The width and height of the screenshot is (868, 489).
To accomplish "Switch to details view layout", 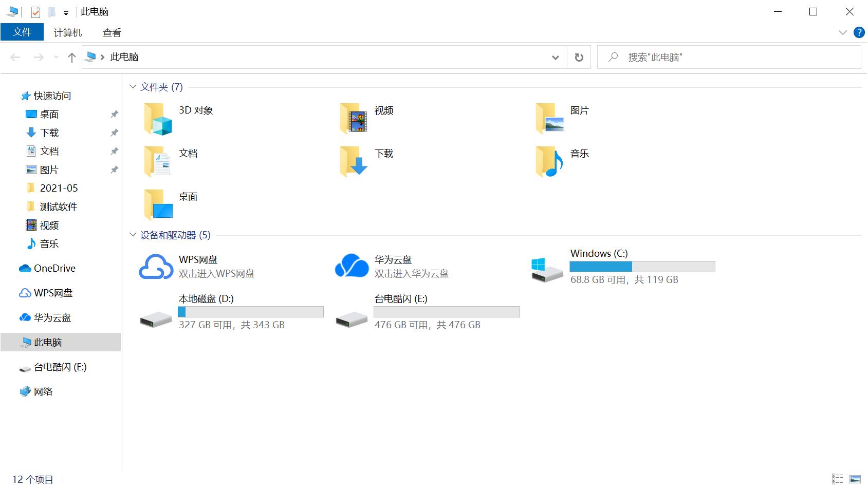I will click(838, 479).
